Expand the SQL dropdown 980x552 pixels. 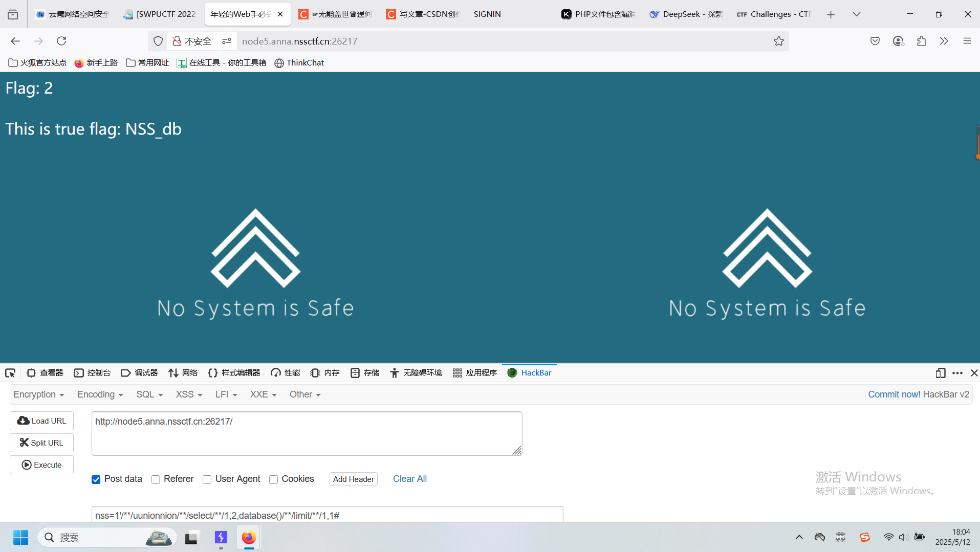pyautogui.click(x=149, y=394)
